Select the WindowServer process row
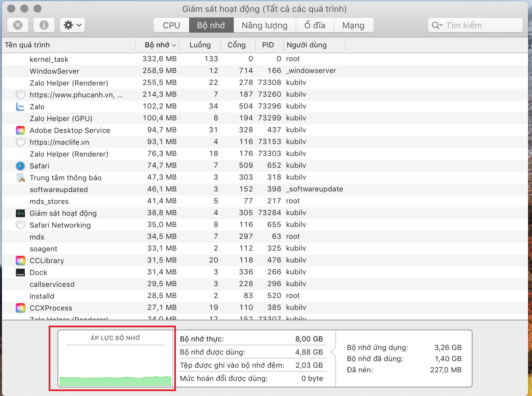The image size is (532, 396). [265, 71]
